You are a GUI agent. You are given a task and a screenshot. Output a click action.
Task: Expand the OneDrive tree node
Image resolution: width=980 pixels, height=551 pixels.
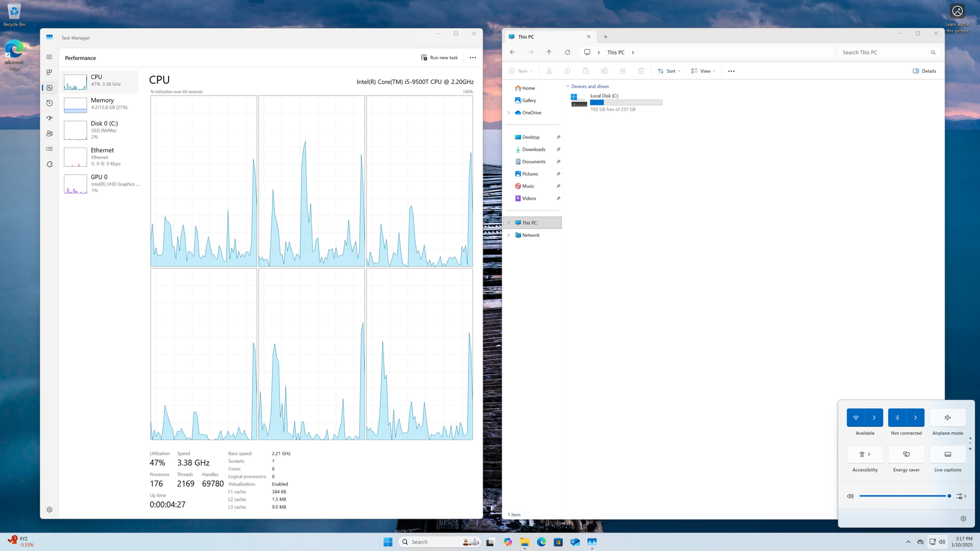pyautogui.click(x=508, y=113)
